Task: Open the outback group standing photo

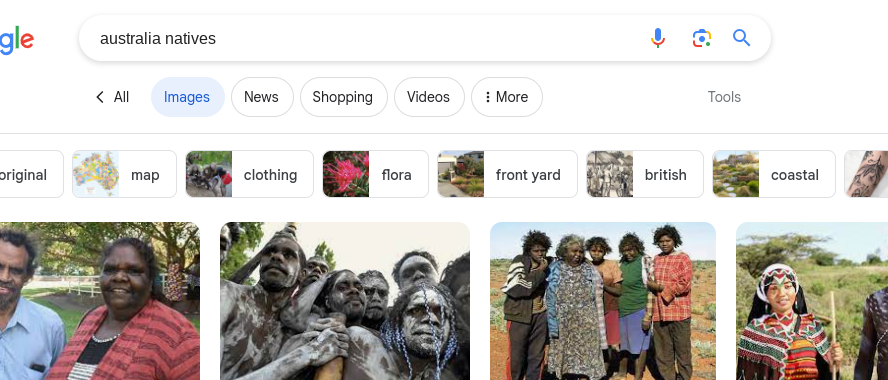Action: coord(603,301)
